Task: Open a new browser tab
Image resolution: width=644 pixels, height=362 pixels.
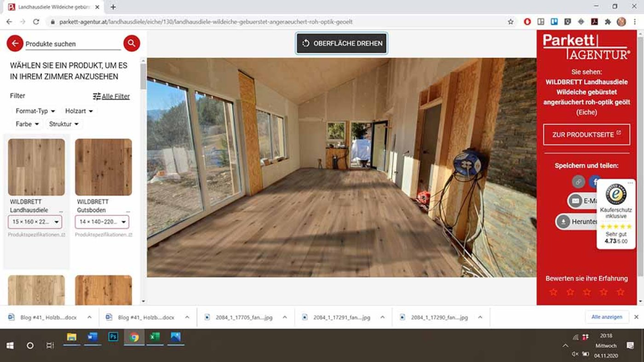Action: [x=113, y=7]
